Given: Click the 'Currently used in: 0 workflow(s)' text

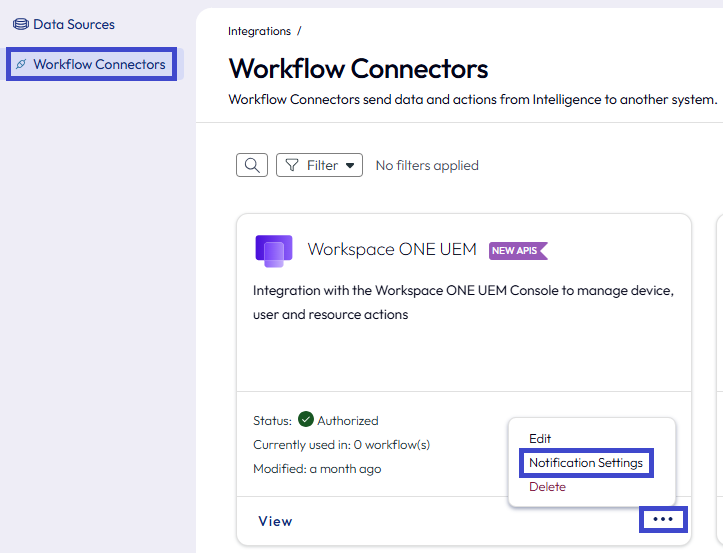Looking at the screenshot, I should pyautogui.click(x=341, y=445).
